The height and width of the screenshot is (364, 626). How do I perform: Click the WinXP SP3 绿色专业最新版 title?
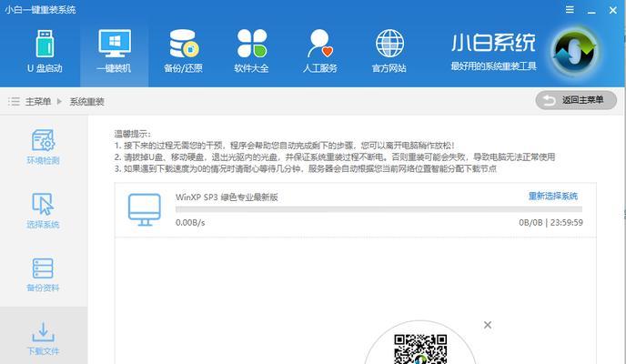[x=227, y=197]
